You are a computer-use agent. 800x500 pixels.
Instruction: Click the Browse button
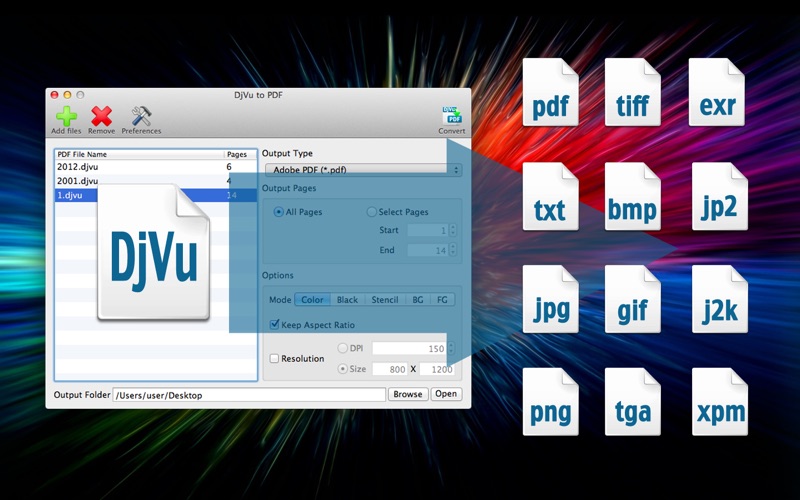pyautogui.click(x=408, y=394)
